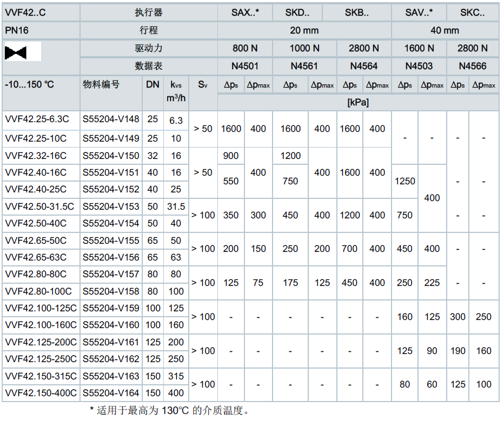The width and height of the screenshot is (504, 421).
Task: Click the VVF42.150-400C model row
Action: (41, 393)
